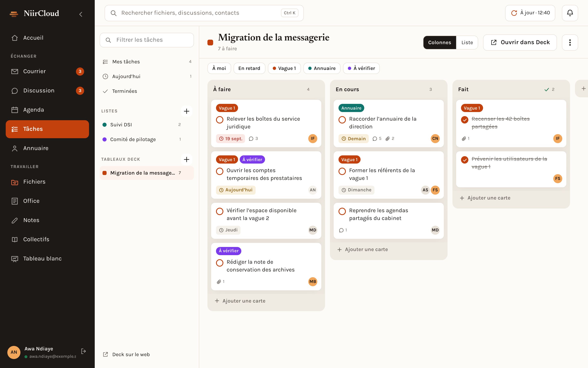Open the Aujourd'hui task list
Viewport: 588px width, 368px height.
click(147, 76)
